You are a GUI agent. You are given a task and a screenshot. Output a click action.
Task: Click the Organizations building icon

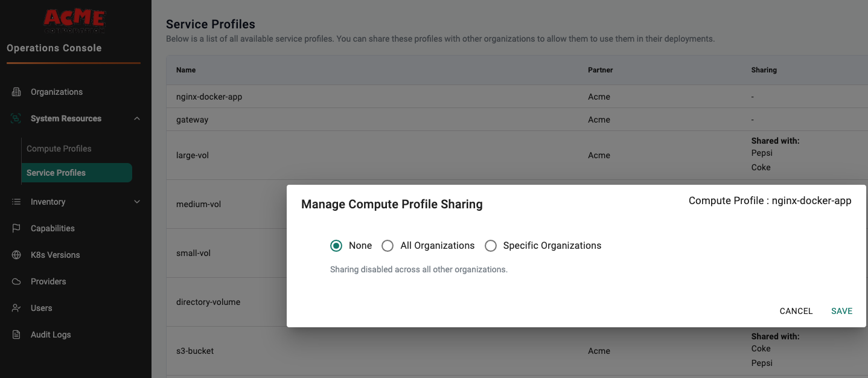[x=16, y=92]
